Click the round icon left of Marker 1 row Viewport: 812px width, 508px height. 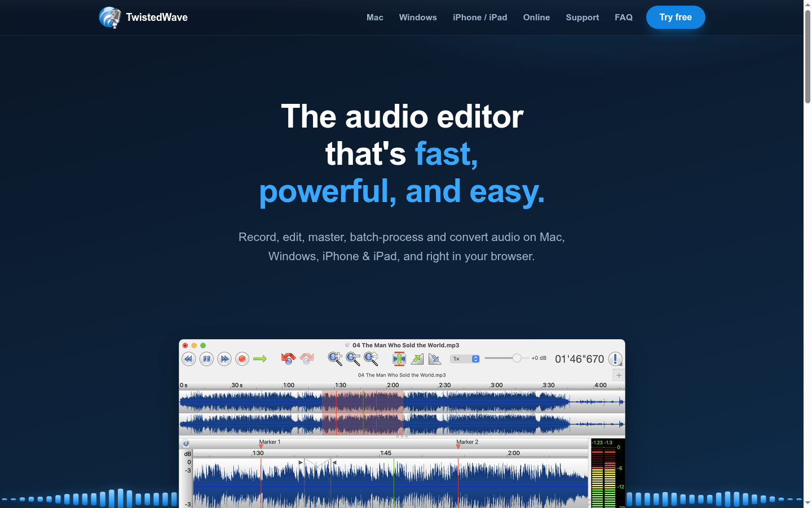pyautogui.click(x=186, y=444)
